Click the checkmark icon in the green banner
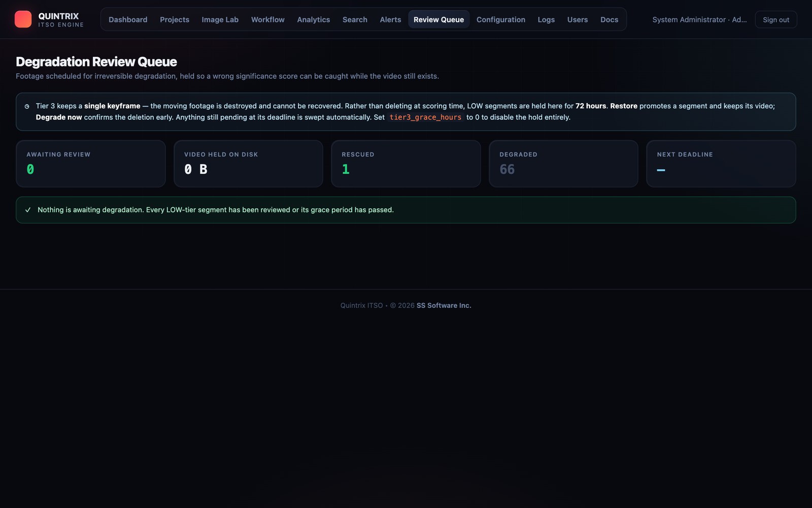 pyautogui.click(x=28, y=210)
